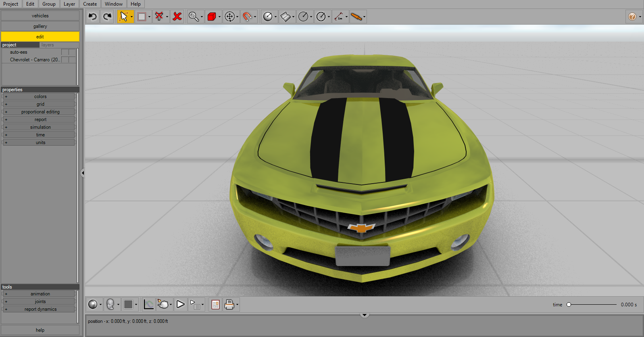
Task: Expand the grid properties section
Action: tap(38, 104)
